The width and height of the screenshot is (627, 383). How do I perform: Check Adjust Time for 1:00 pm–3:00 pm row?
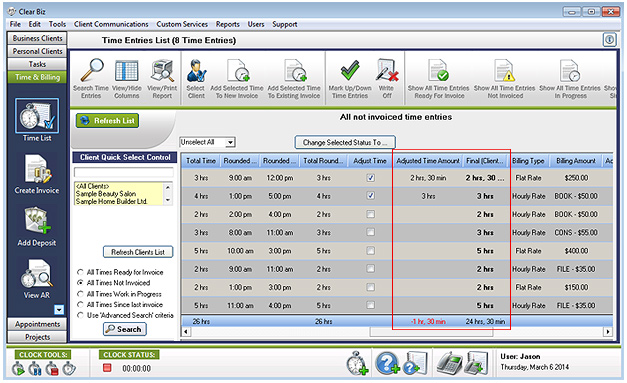(x=371, y=287)
